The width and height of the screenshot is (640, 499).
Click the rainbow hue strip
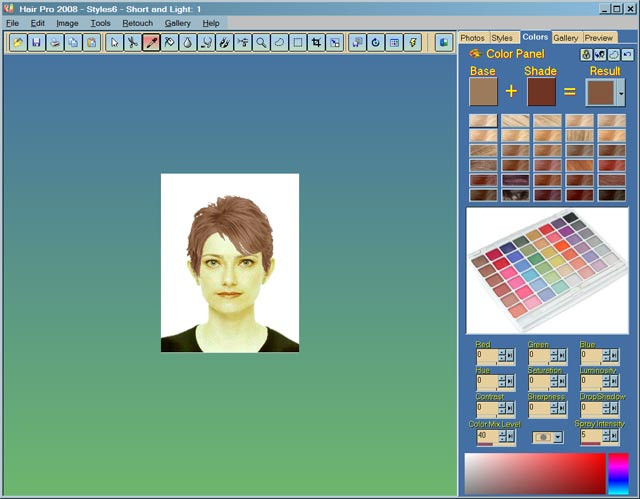pyautogui.click(x=620, y=473)
